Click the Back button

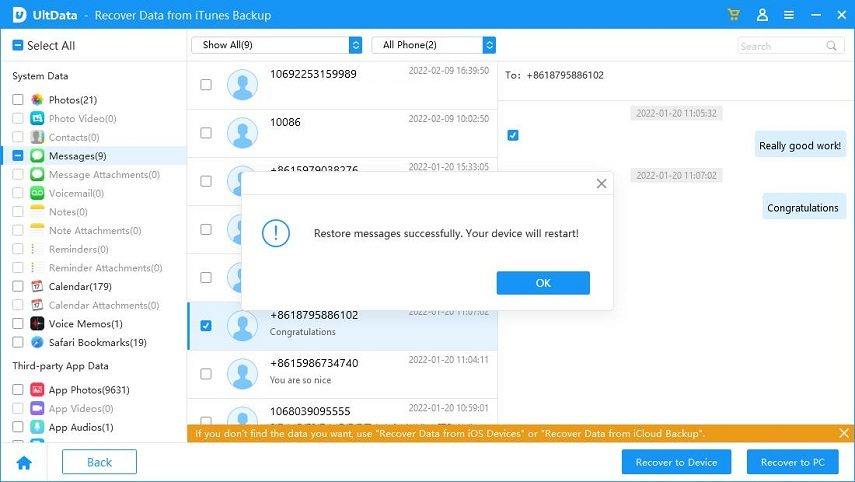point(99,462)
